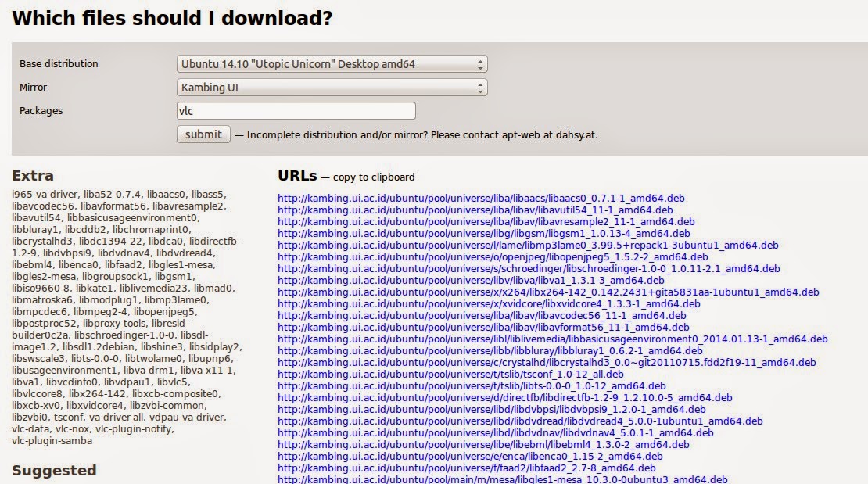Open the libfaad2_2.7-8 deb link

coord(467,468)
